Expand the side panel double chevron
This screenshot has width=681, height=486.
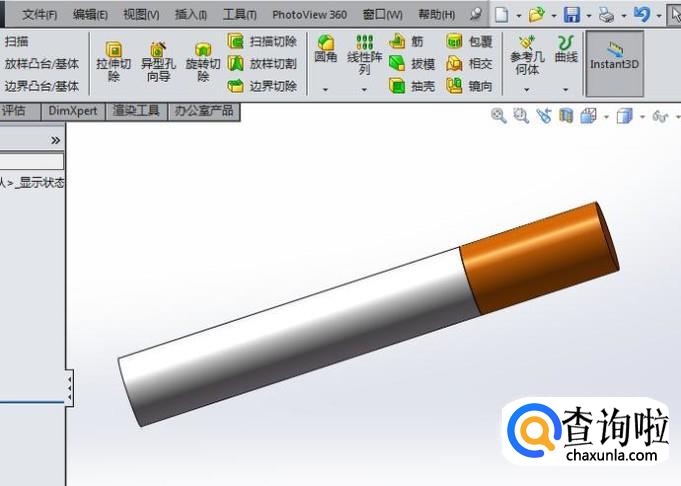[x=55, y=140]
